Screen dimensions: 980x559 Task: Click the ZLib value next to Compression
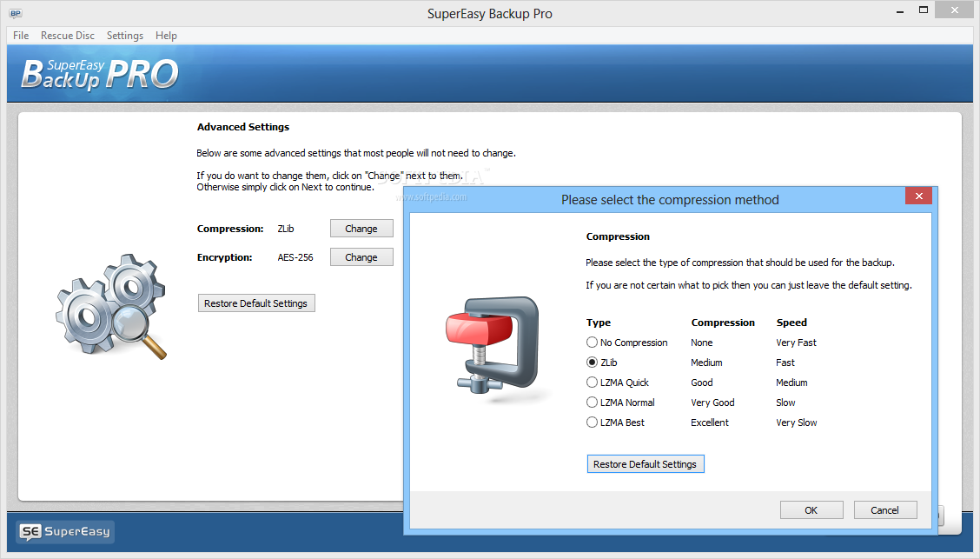click(286, 229)
